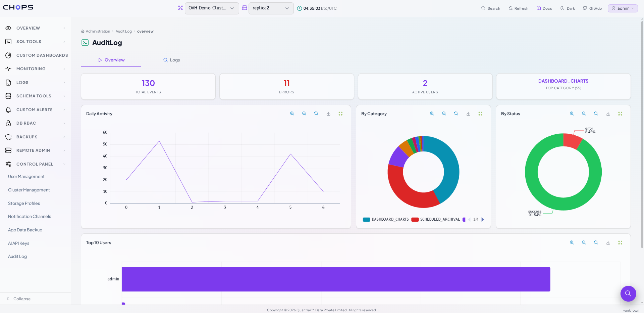644x313 pixels.
Task: Expand By Status chart to fullscreen
Action: coord(620,114)
